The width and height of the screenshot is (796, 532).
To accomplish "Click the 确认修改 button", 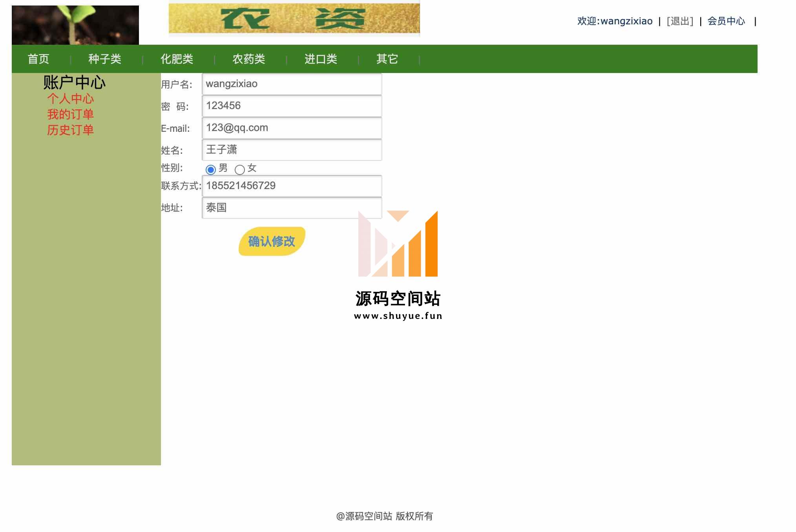I will click(272, 241).
